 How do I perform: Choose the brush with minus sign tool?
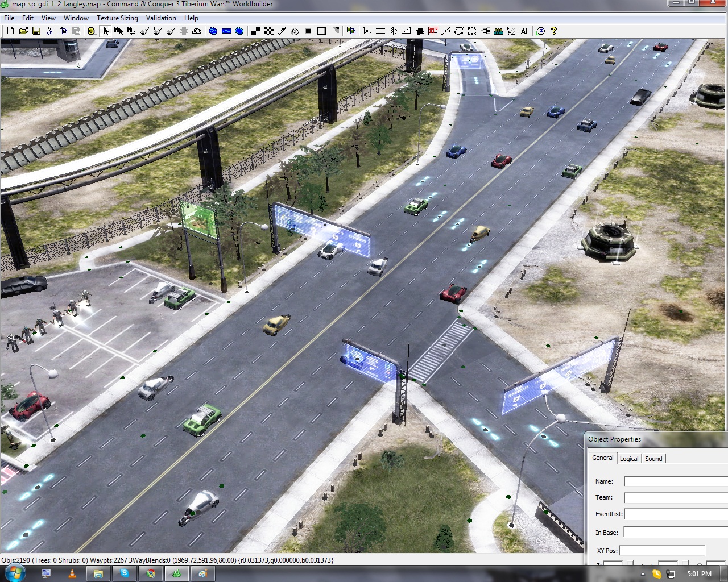point(171,31)
